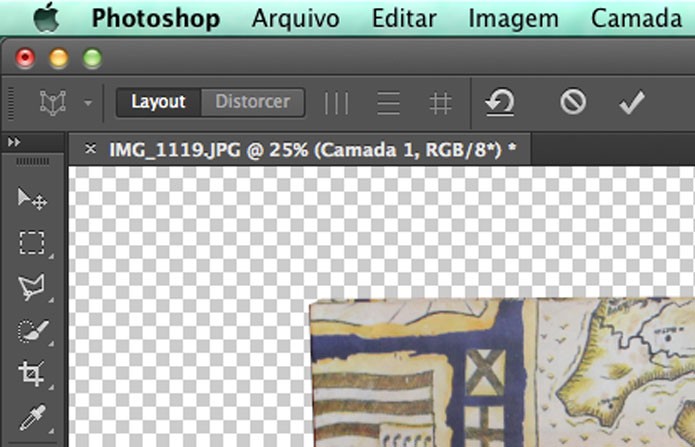Switch to Distorcer mode
Image resolution: width=695 pixels, height=447 pixels.
(253, 102)
